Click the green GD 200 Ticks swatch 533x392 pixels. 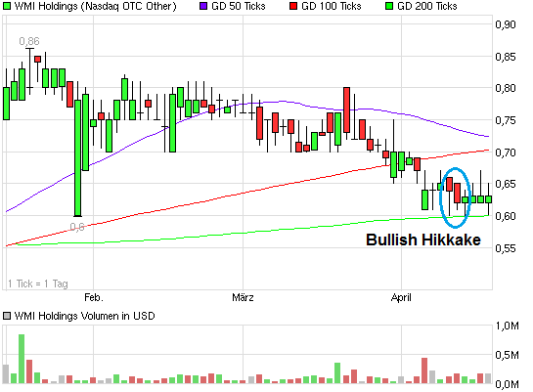click(389, 6)
